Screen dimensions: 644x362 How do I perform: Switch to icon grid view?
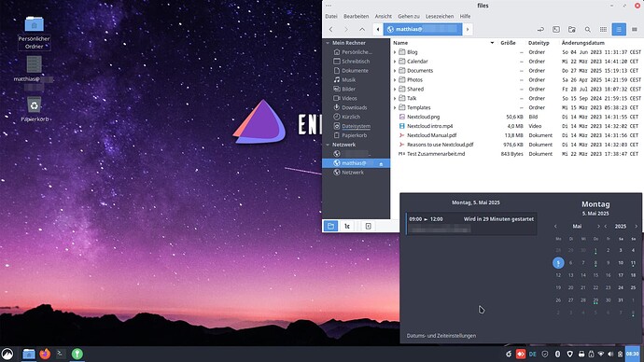point(603,30)
